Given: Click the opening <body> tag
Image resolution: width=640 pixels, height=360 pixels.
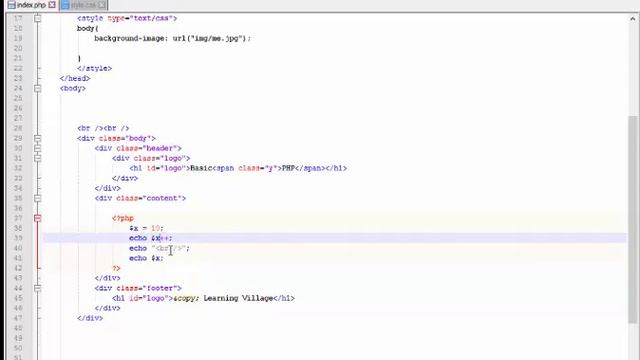Looking at the screenshot, I should 73,88.
